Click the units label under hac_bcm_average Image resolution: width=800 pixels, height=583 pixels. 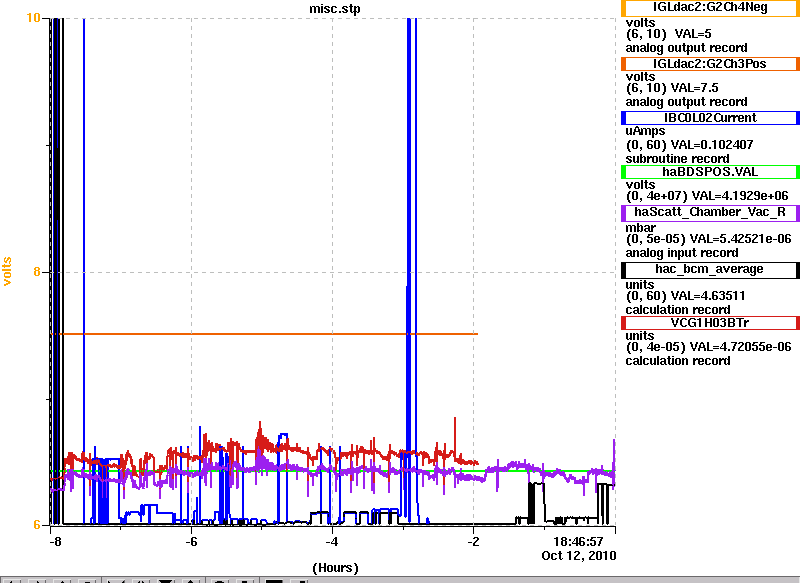pyautogui.click(x=640, y=285)
